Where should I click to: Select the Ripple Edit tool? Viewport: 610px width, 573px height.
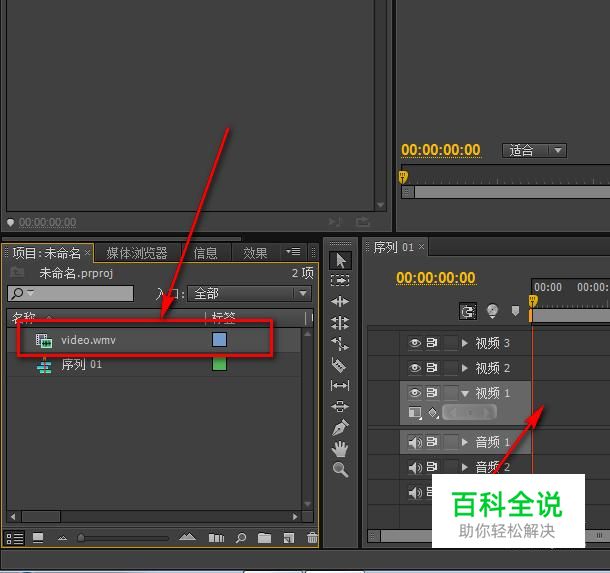[340, 301]
